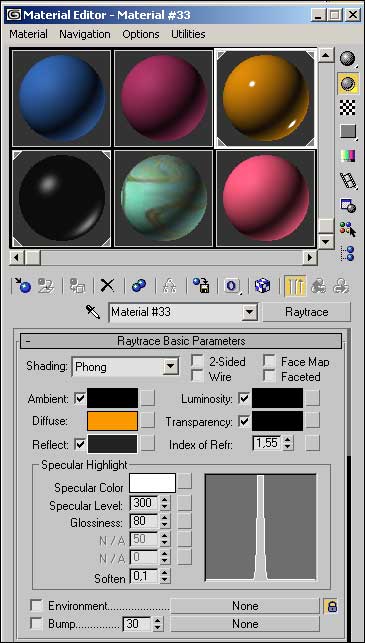Open the Utilities menu
Image resolution: width=365 pixels, height=643 pixels.
click(x=188, y=34)
